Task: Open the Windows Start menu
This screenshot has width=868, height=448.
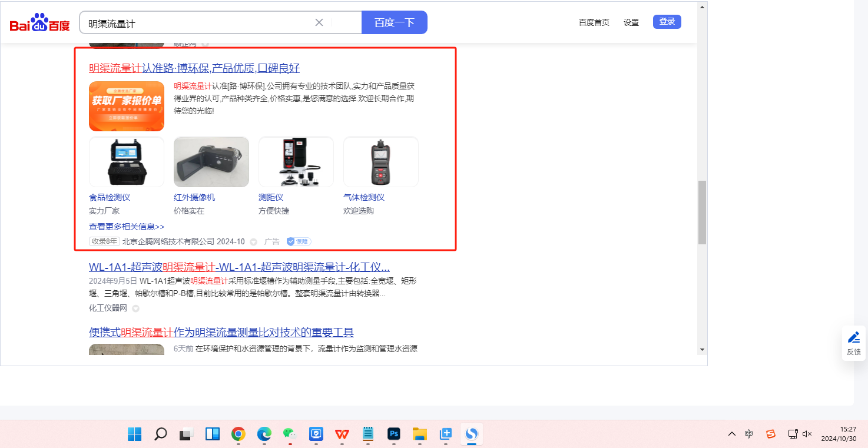Action: point(134,434)
